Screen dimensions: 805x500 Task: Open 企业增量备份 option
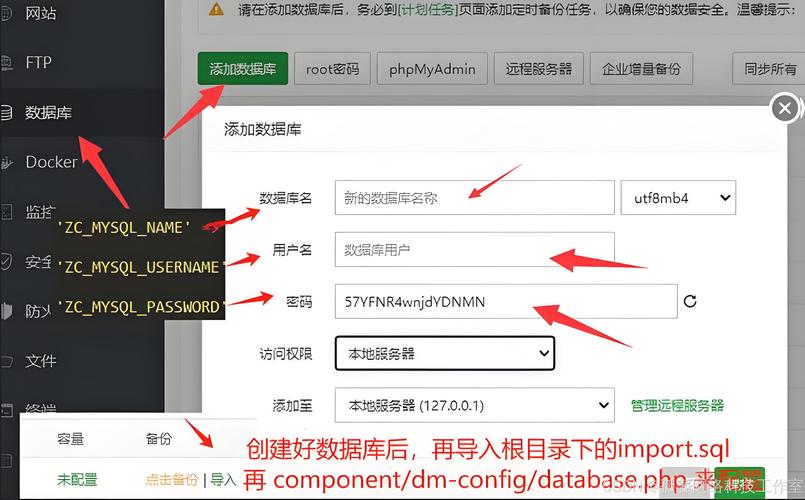click(641, 69)
